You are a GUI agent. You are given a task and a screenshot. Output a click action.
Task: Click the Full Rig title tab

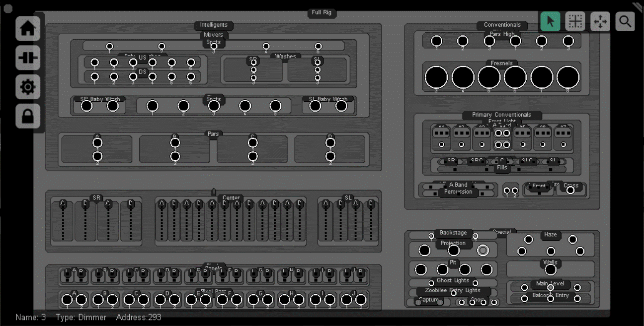pos(322,13)
